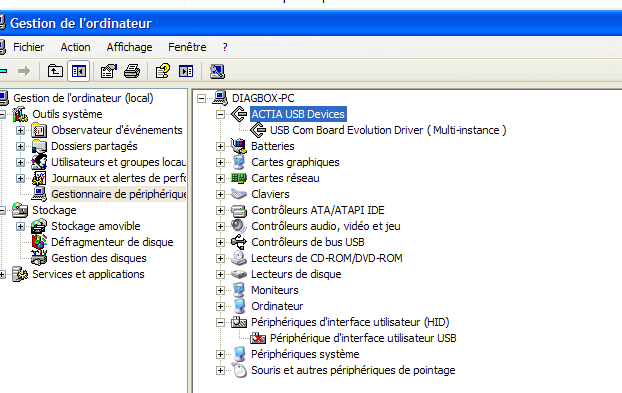Toggle the console tree show/hide button
Image resolution: width=622 pixels, height=393 pixels.
pyautogui.click(x=79, y=71)
